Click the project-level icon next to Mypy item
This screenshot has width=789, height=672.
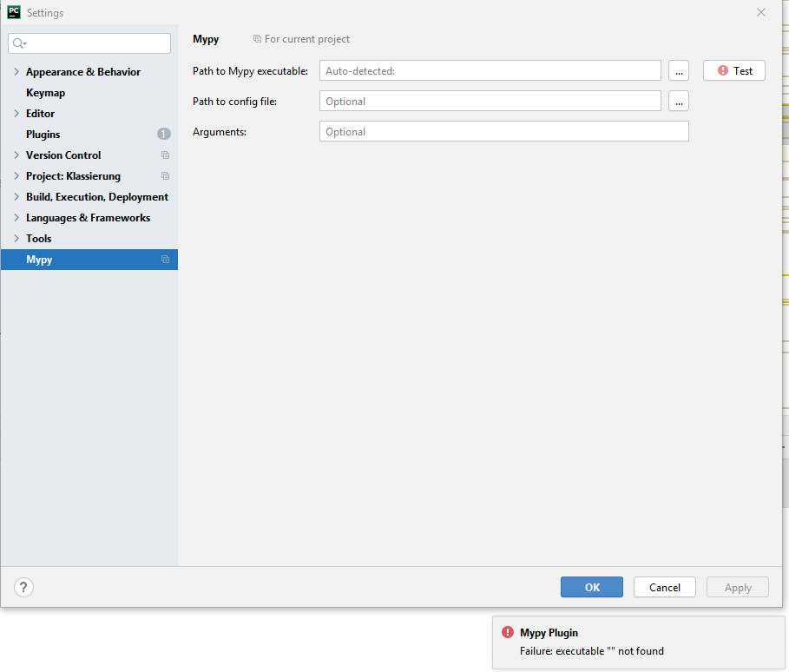pos(165,260)
